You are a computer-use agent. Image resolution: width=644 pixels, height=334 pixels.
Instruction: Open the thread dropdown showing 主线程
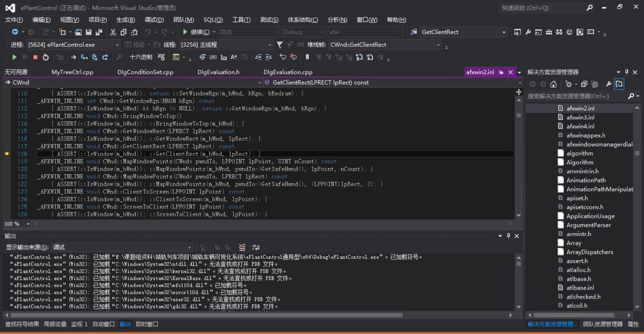point(225,45)
